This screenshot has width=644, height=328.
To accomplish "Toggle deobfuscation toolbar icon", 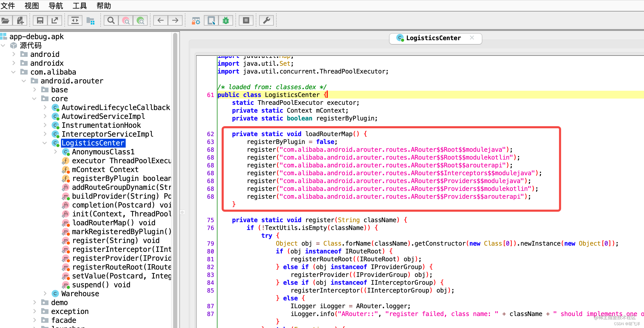I will 196,20.
